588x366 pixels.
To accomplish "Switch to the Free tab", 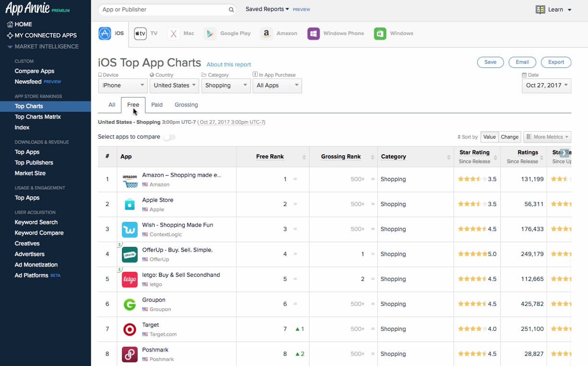I will (133, 105).
